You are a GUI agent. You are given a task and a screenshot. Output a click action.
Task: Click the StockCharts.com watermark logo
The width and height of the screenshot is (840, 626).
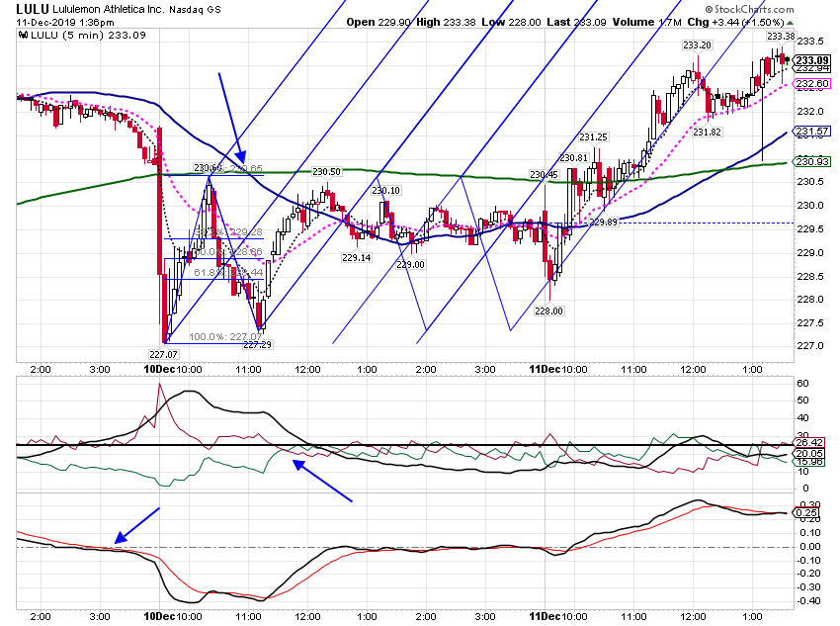tap(749, 9)
